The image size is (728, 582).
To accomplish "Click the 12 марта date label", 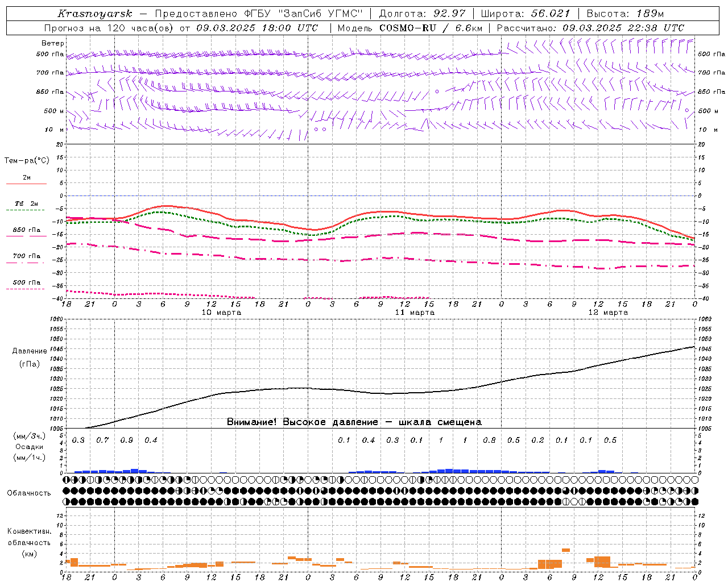I will coord(608,313).
